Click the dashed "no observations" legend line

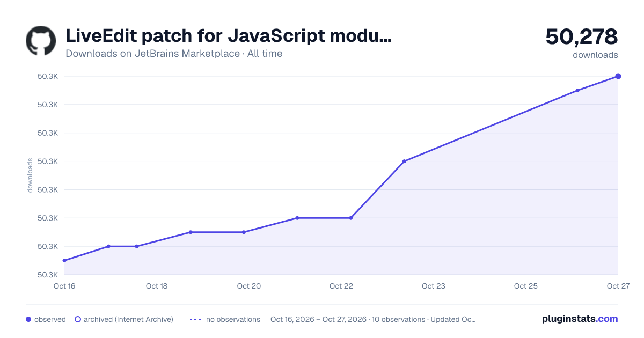tap(195, 319)
